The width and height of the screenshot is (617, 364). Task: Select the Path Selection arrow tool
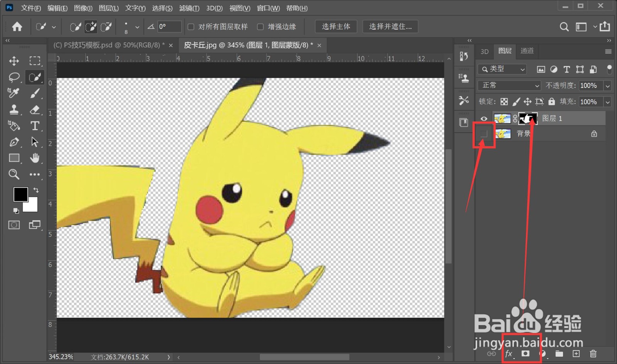tap(35, 142)
